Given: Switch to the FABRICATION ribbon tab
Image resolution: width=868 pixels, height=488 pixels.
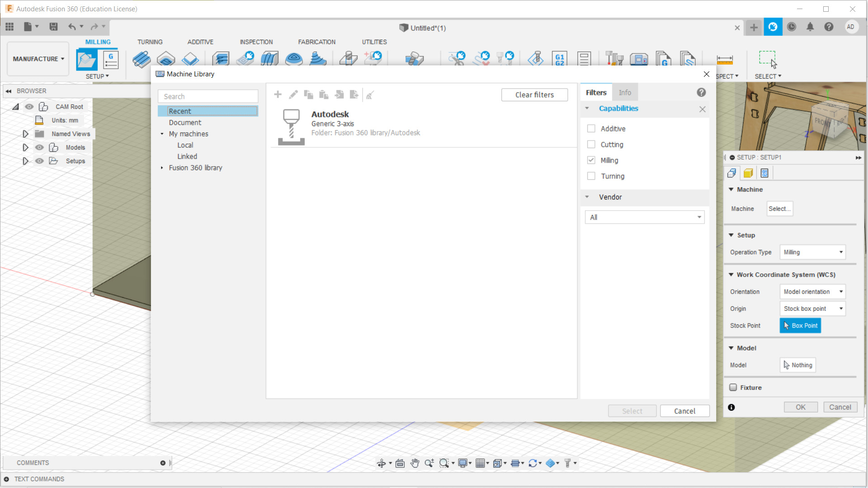Looking at the screenshot, I should [317, 42].
